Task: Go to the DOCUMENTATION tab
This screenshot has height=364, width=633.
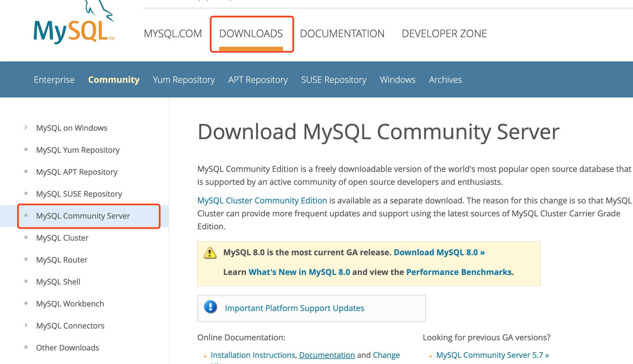Action: pos(342,34)
